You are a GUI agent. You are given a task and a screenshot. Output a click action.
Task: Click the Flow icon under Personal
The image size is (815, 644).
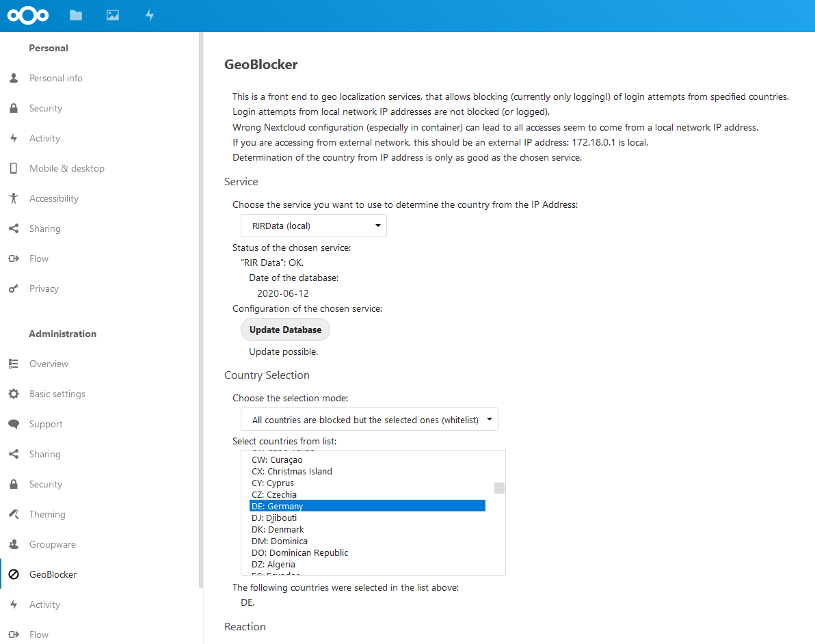[x=14, y=259]
